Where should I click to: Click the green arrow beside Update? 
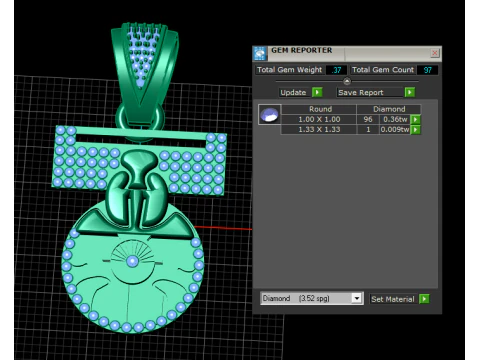[317, 92]
